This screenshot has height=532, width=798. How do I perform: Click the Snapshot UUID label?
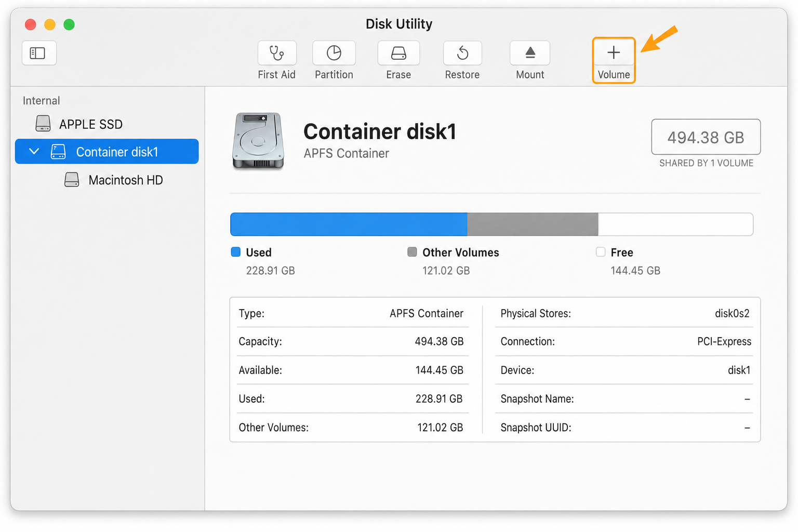click(x=536, y=428)
